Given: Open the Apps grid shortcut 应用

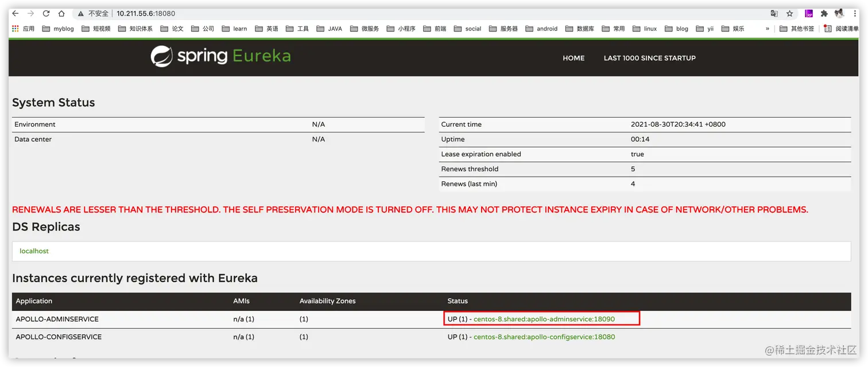Looking at the screenshot, I should coord(23,29).
